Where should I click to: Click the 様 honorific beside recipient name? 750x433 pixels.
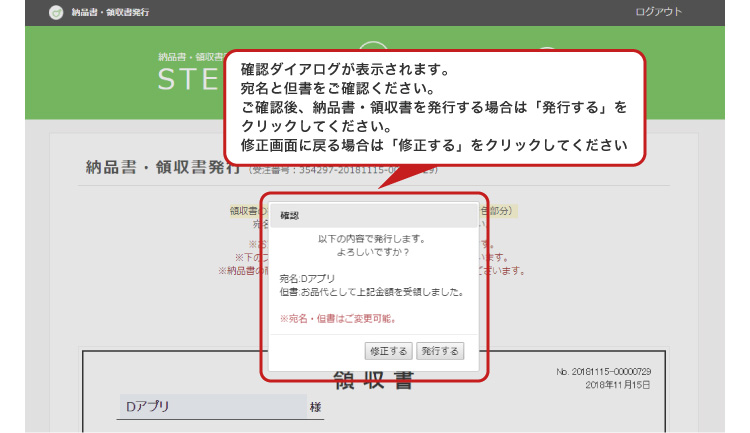click(316, 407)
